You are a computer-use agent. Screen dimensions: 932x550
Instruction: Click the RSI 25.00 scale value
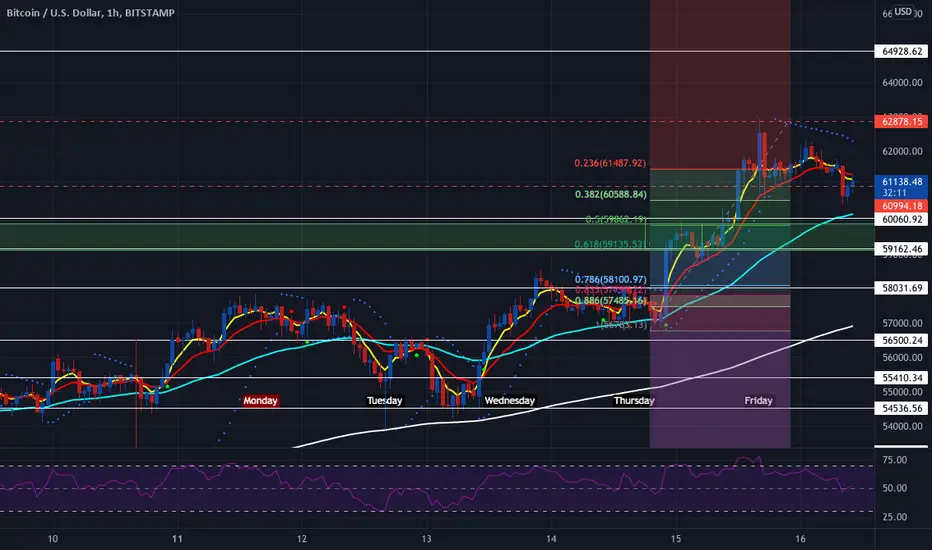click(x=895, y=517)
